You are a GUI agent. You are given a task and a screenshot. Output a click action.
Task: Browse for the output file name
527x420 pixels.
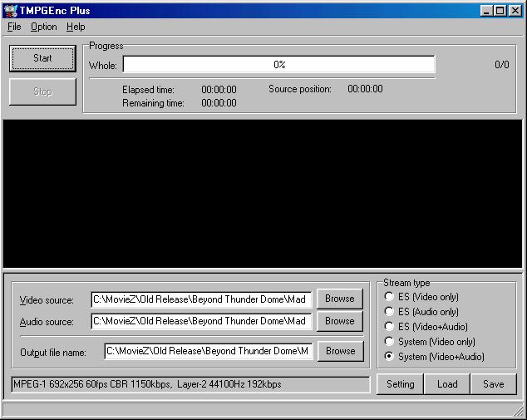pos(341,351)
